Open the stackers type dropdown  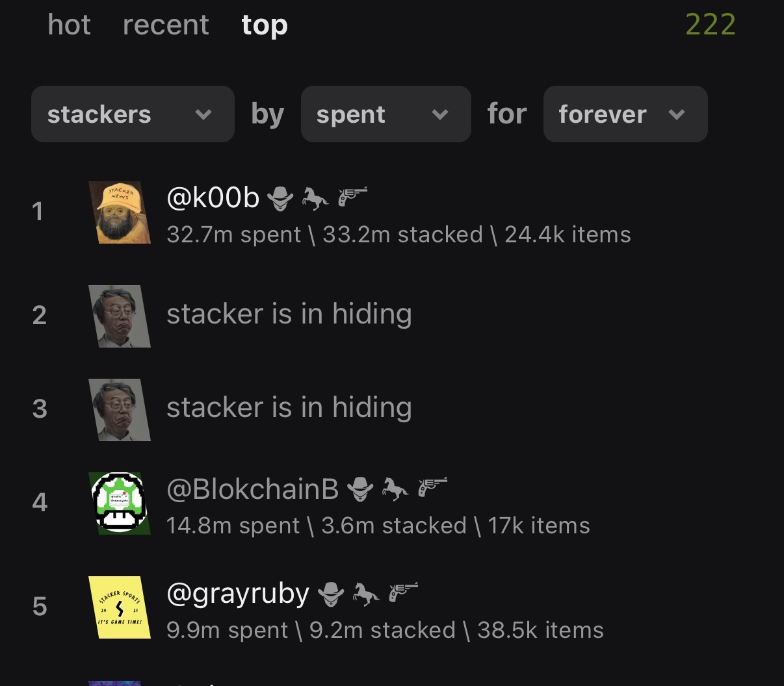click(133, 114)
